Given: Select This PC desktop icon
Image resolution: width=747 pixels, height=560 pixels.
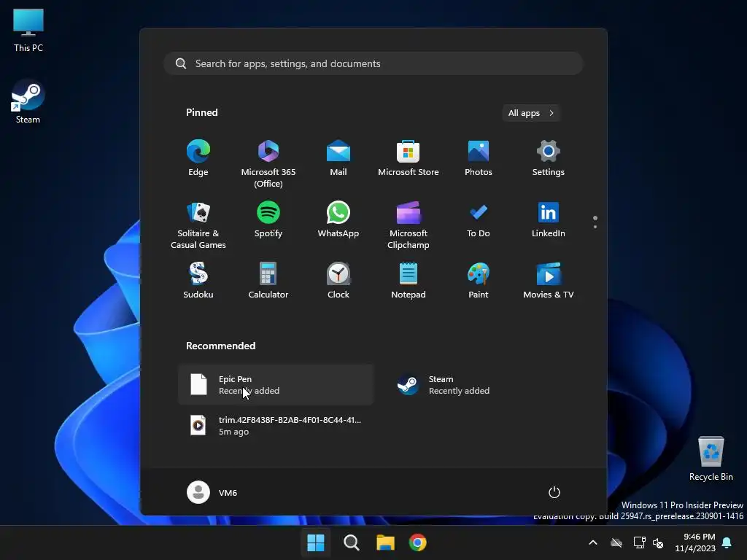Looking at the screenshot, I should point(28,29).
